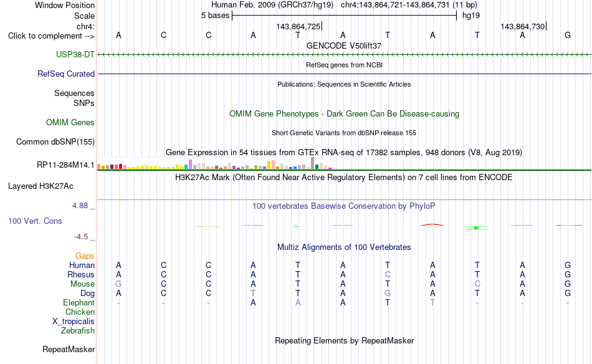This screenshot has height=364, width=592.
Task: Click the USP38-DT gene label
Action: 75,54
